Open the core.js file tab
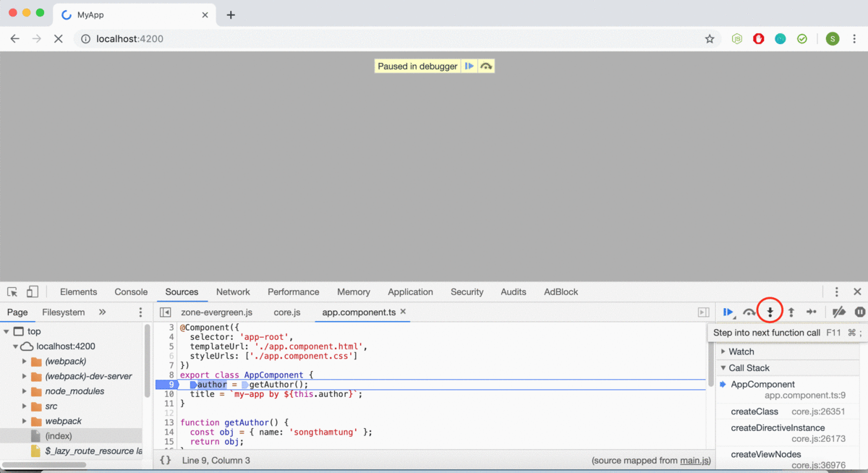This screenshot has height=473, width=868. (287, 312)
